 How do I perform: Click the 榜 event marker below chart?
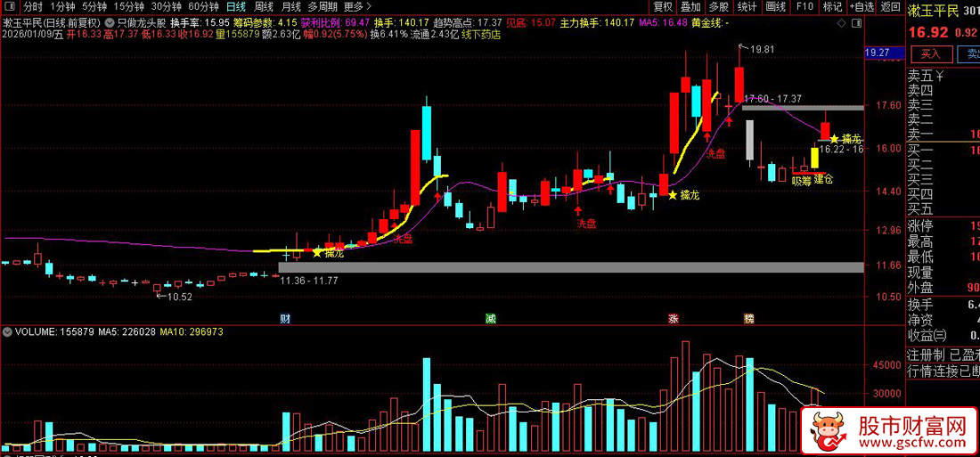pos(748,318)
